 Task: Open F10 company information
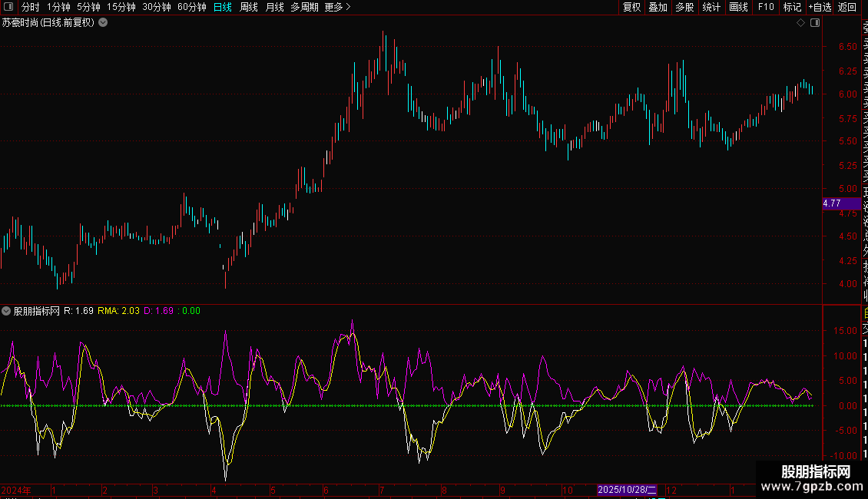coord(766,7)
